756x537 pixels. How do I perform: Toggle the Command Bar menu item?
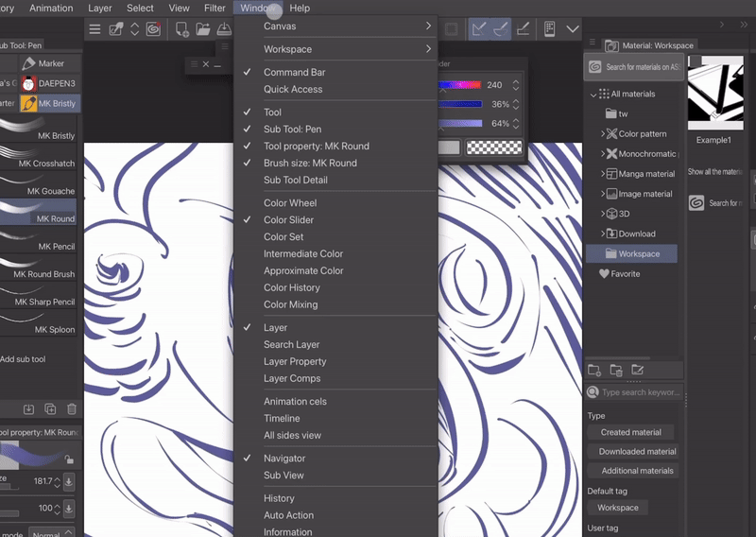coord(335,72)
